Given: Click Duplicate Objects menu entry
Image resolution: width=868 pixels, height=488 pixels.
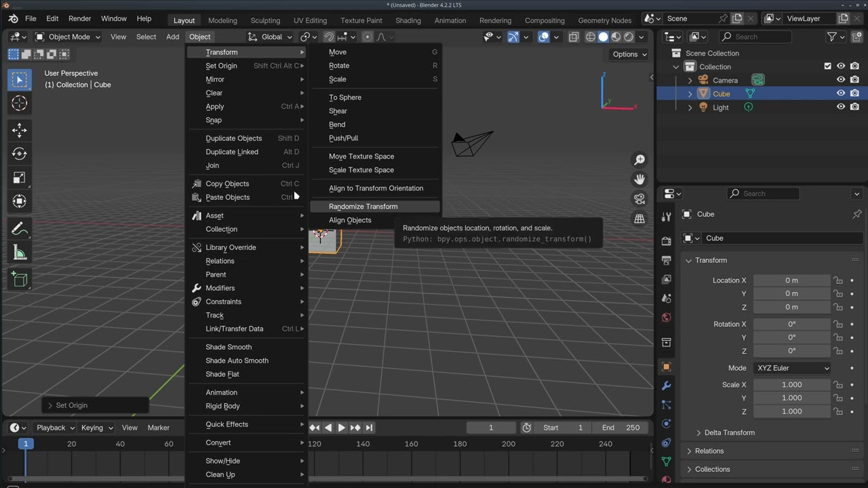Looking at the screenshot, I should coord(247,138).
